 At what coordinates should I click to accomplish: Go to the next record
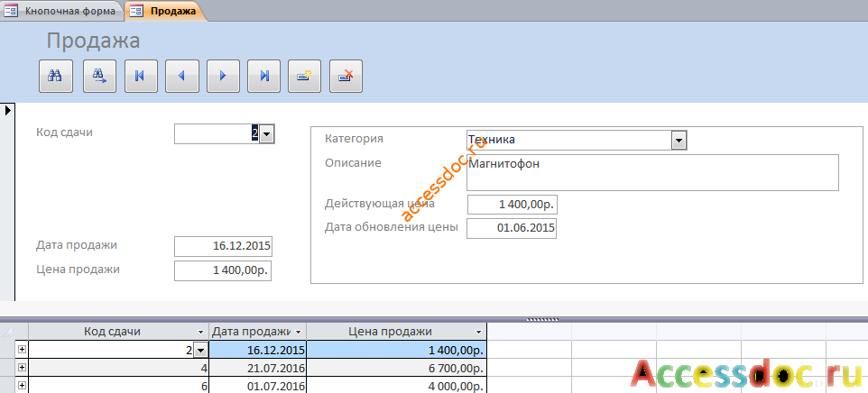223,77
